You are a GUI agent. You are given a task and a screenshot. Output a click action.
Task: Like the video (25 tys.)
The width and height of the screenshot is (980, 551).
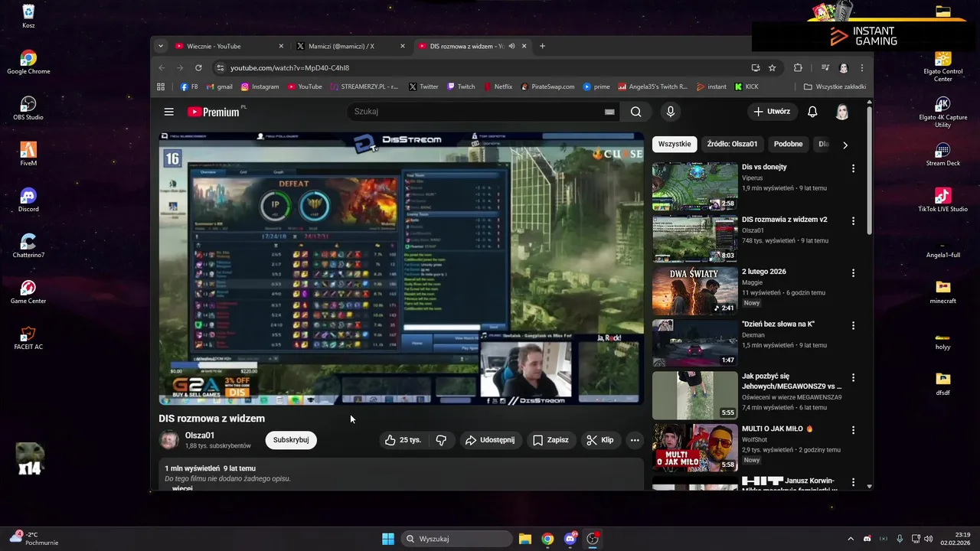(x=403, y=440)
